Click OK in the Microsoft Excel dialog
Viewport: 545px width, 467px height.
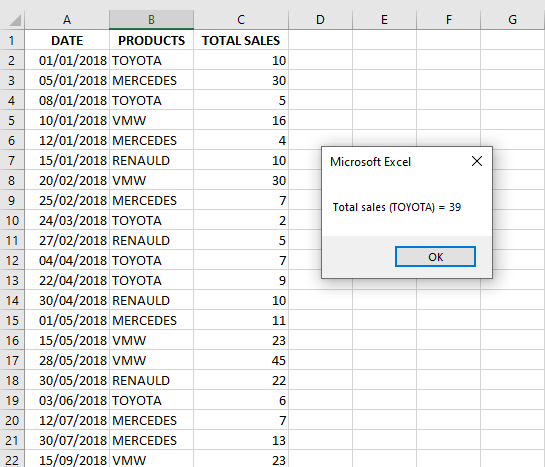(x=435, y=257)
